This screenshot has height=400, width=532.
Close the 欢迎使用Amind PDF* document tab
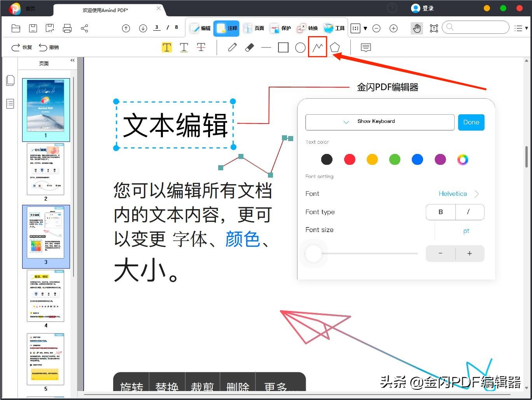(159, 9)
